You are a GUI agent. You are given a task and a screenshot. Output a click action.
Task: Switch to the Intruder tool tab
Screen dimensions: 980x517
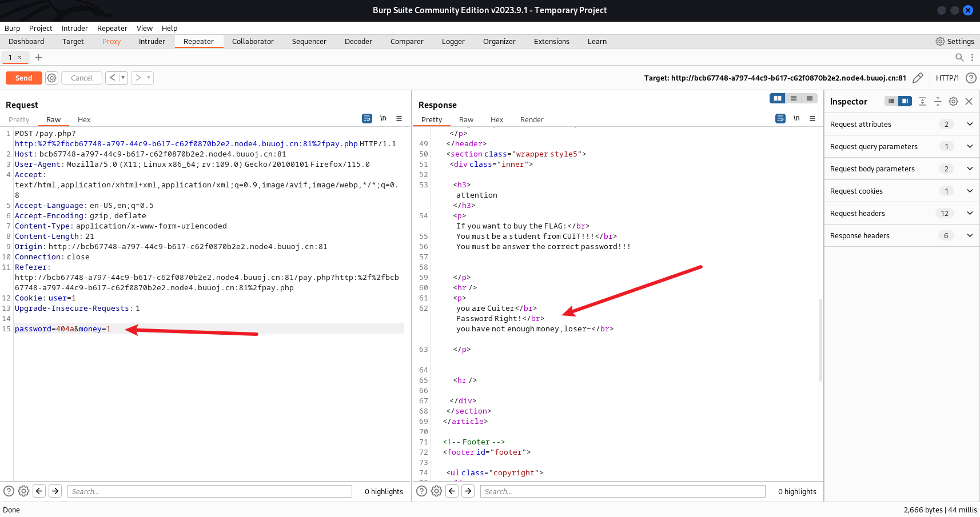click(152, 41)
